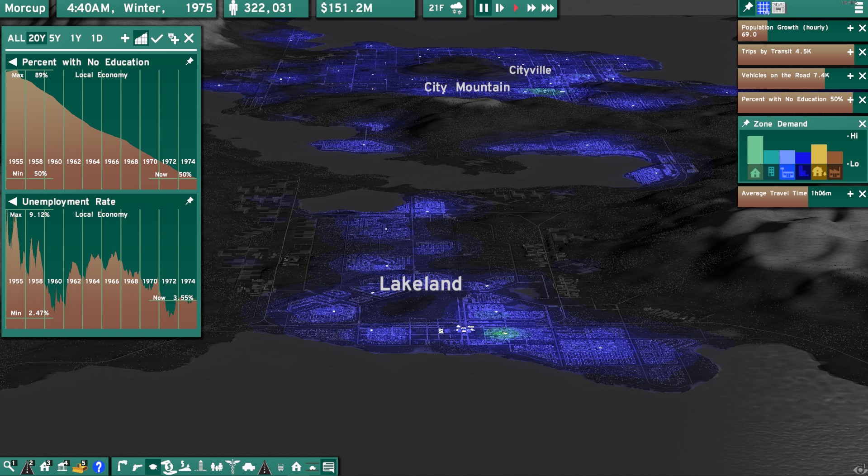
Task: Toggle the education graduation cap heatmap
Action: (153, 466)
